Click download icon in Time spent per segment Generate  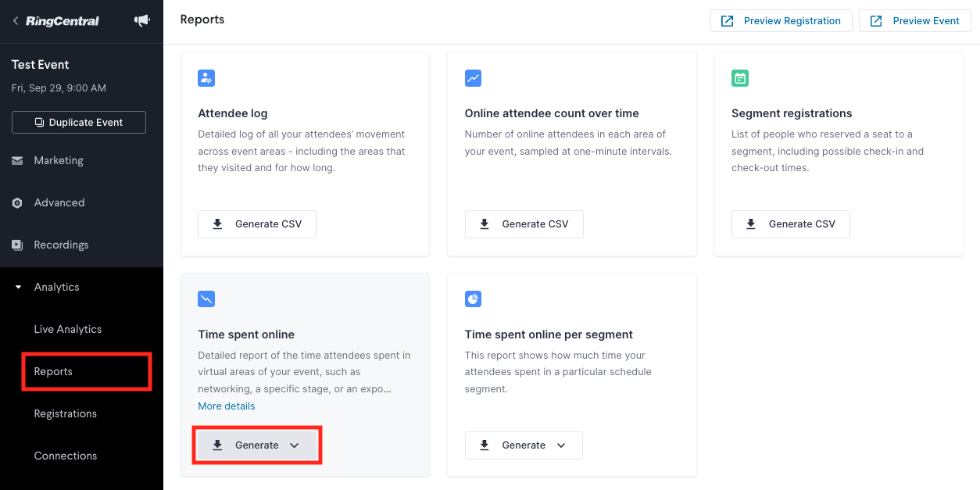484,445
